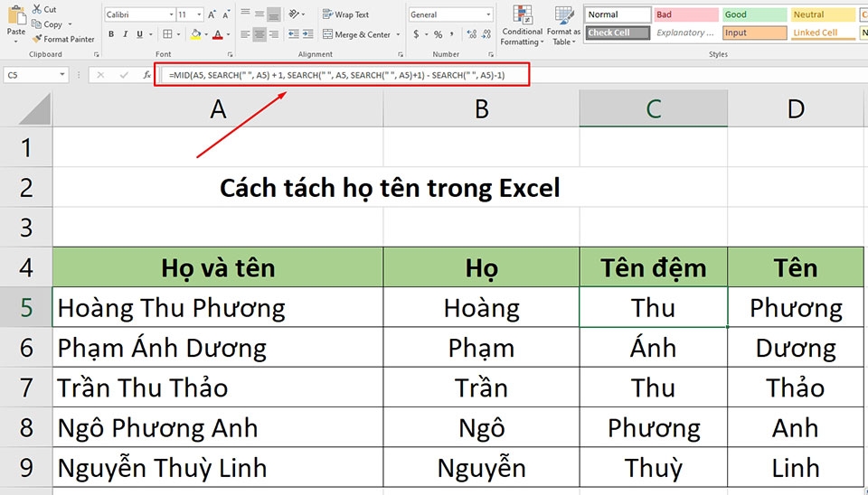Open the Alignment group dialog launcher
The image size is (868, 495).
pos(401,54)
